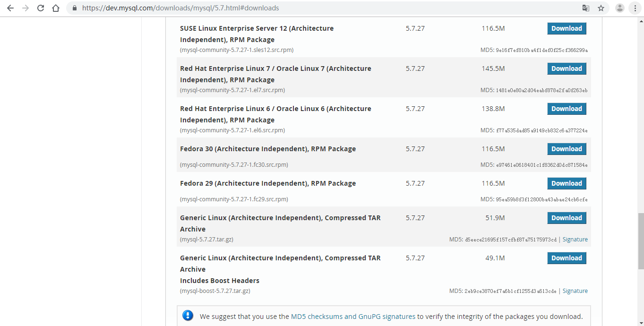Download the Fedora 30 RPM package
Viewport: 644px width, 326px height.
pos(567,149)
